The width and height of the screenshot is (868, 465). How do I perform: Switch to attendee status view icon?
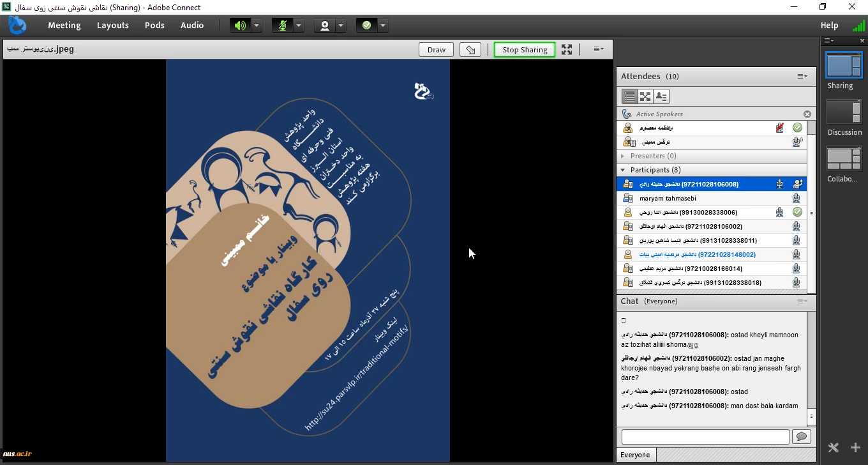(661, 96)
